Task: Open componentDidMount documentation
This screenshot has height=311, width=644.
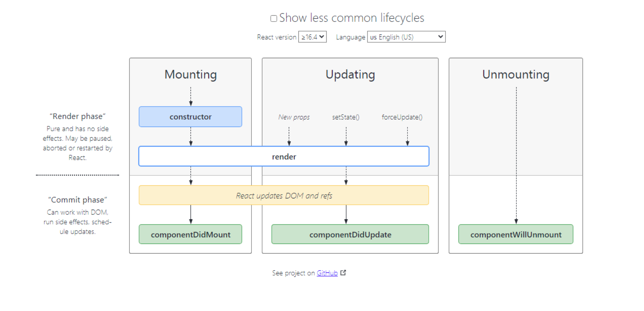Action: coord(190,234)
